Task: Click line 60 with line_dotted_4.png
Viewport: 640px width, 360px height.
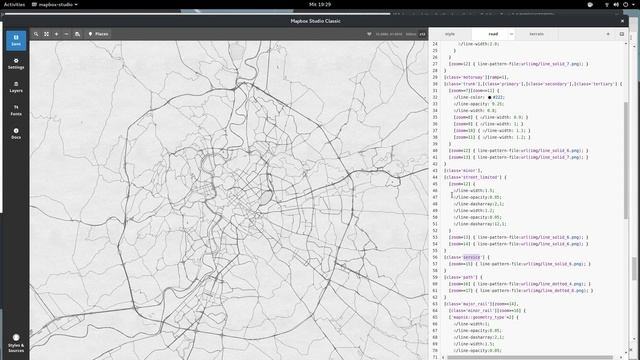Action: coord(520,284)
